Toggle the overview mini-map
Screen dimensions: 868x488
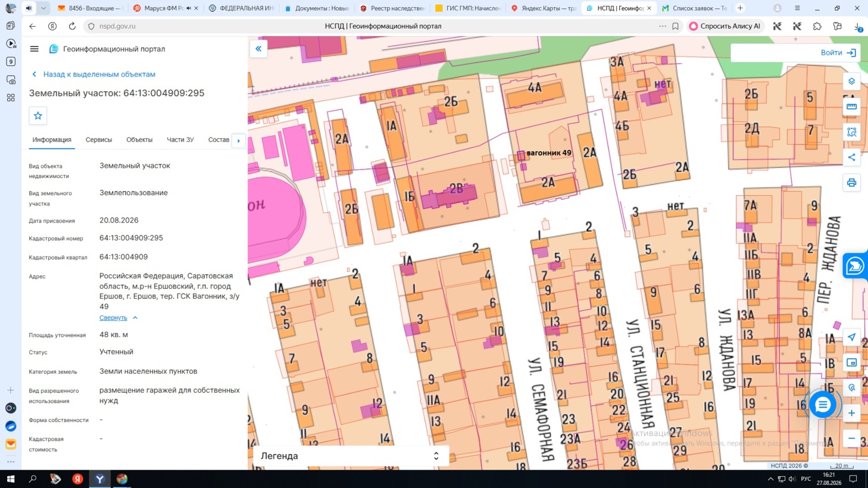(x=852, y=362)
